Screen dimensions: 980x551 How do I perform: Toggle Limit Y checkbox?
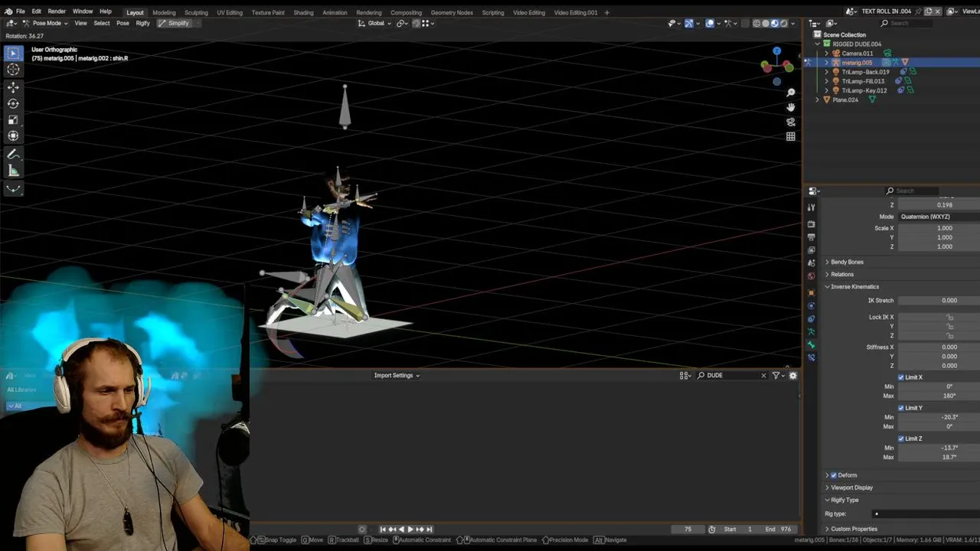[901, 408]
